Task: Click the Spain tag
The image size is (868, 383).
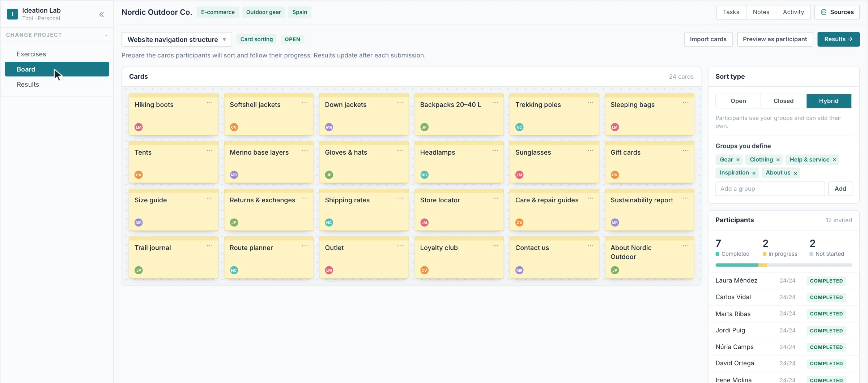Action: [299, 12]
